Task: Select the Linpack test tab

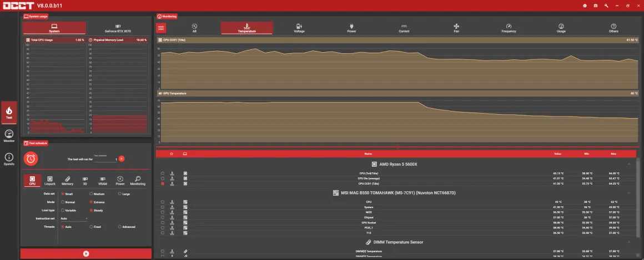Action: point(50,181)
